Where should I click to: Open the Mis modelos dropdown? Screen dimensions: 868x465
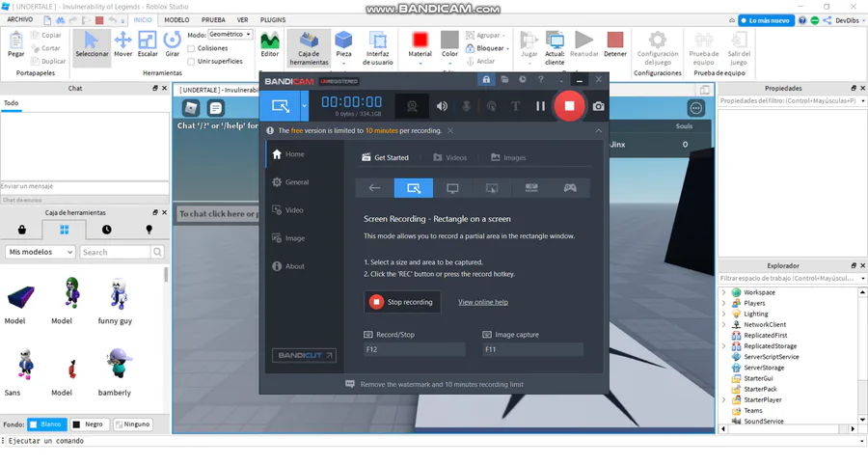point(40,252)
